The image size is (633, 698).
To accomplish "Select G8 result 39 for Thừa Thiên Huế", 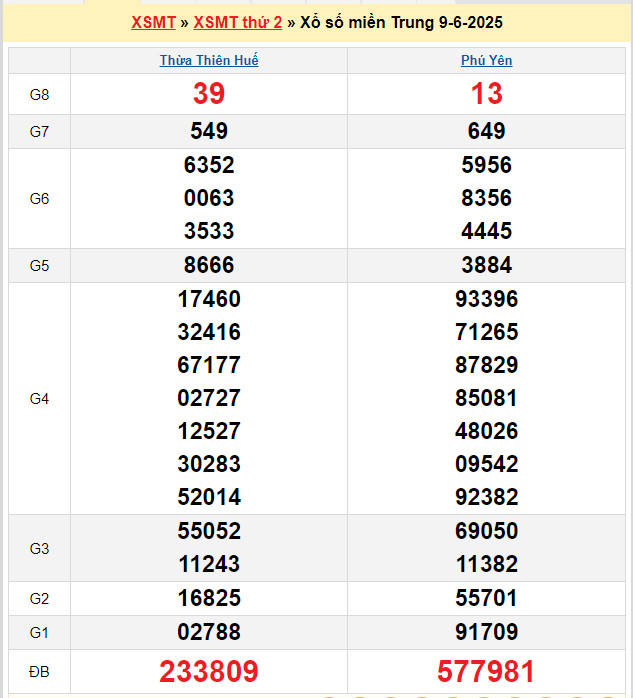I will (x=209, y=94).
